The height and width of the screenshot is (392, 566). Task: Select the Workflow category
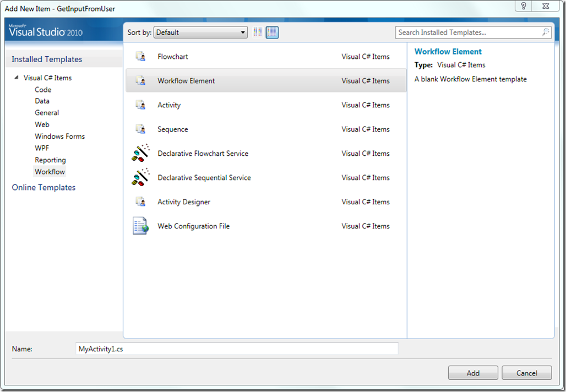pyautogui.click(x=50, y=171)
